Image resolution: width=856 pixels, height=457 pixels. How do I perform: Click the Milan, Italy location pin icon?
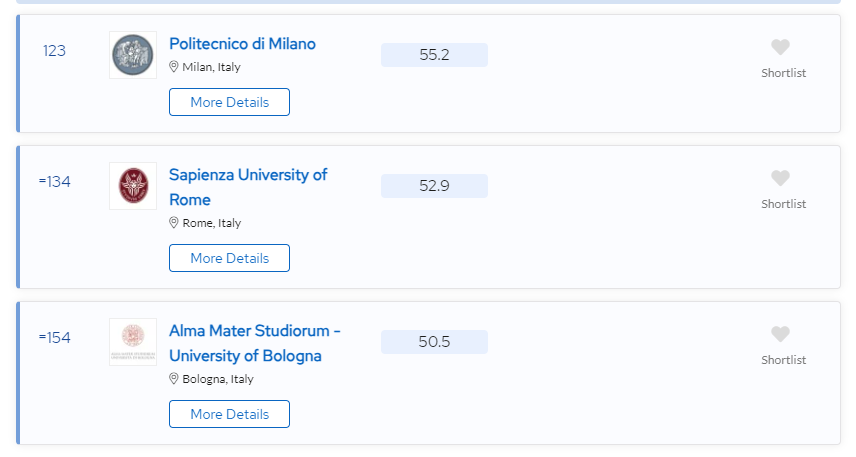coord(174,67)
